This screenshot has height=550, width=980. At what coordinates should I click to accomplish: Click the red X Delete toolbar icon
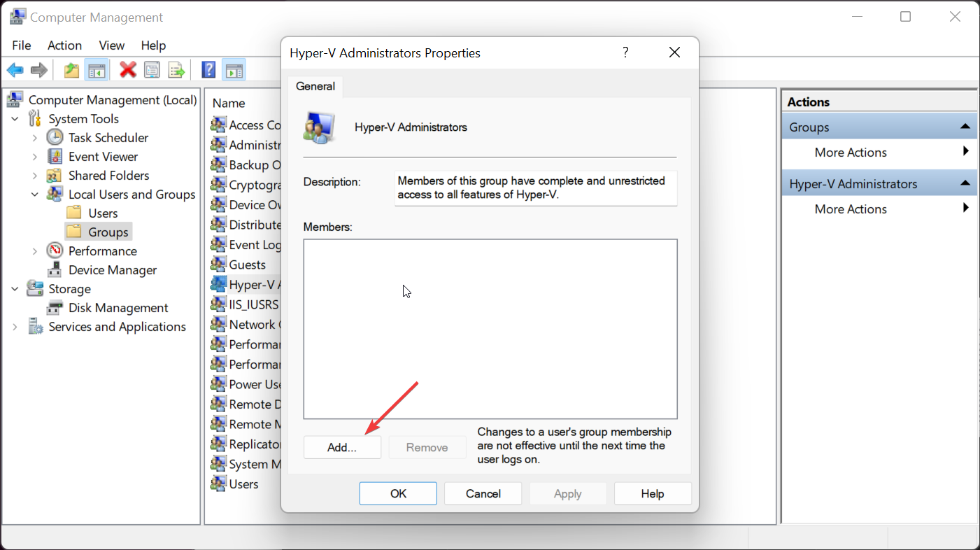click(x=128, y=70)
